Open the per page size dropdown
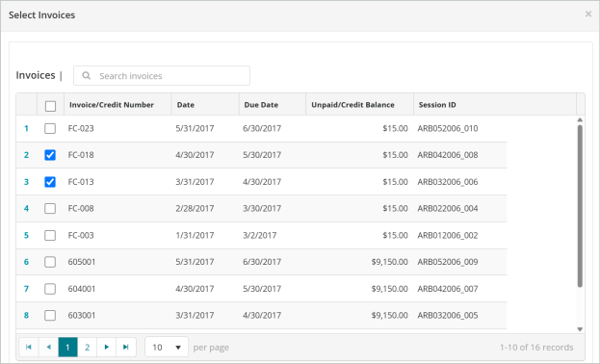The width and height of the screenshot is (600, 364). (167, 348)
